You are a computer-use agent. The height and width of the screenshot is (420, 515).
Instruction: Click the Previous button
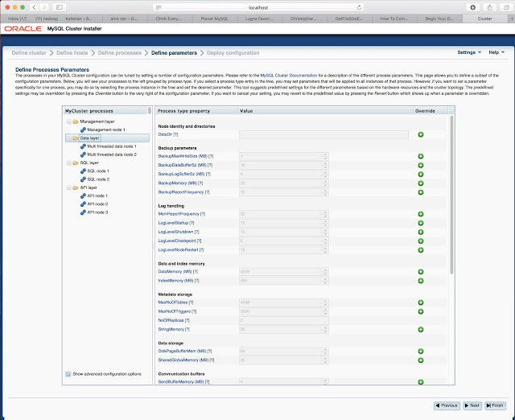point(447,406)
